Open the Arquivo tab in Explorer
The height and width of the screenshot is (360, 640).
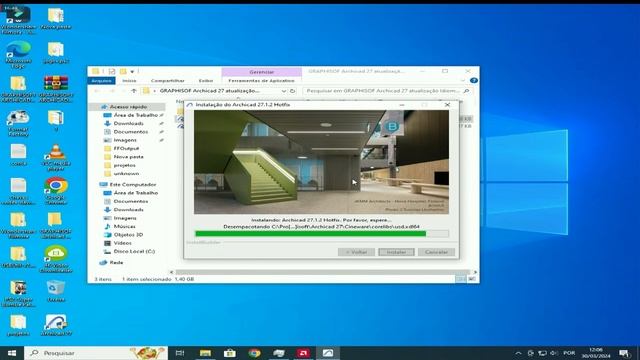coord(101,81)
